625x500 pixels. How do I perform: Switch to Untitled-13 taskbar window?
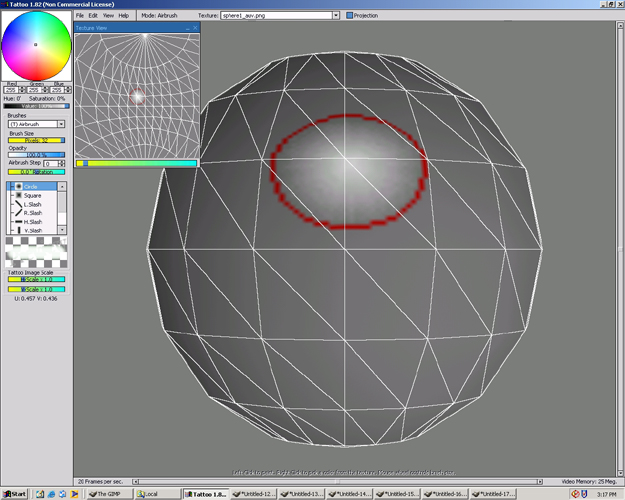click(x=302, y=494)
